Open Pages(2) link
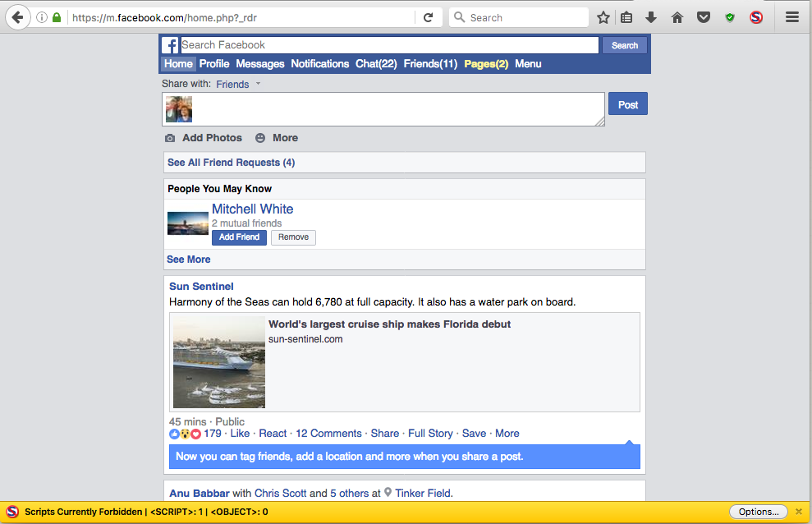The width and height of the screenshot is (812, 524). [x=486, y=64]
